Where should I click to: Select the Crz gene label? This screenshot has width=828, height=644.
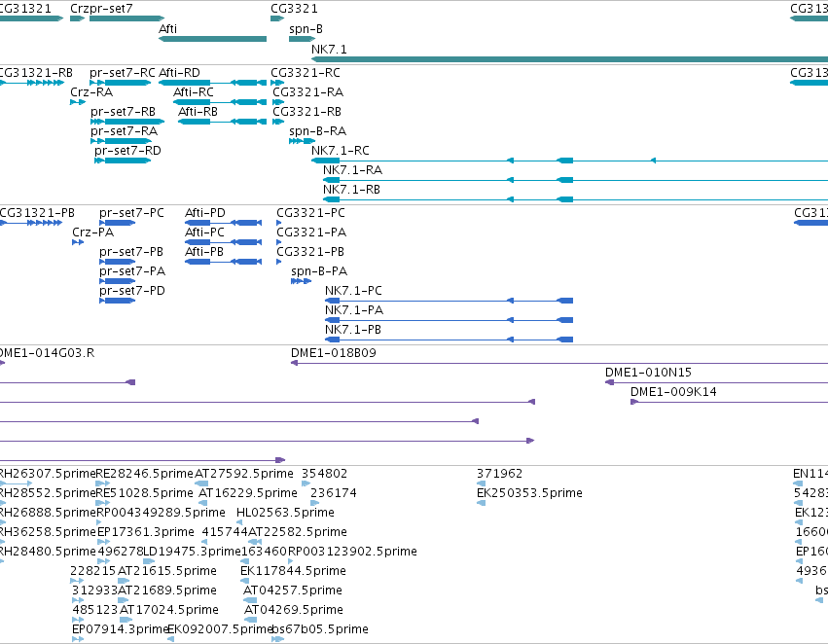[80, 9]
